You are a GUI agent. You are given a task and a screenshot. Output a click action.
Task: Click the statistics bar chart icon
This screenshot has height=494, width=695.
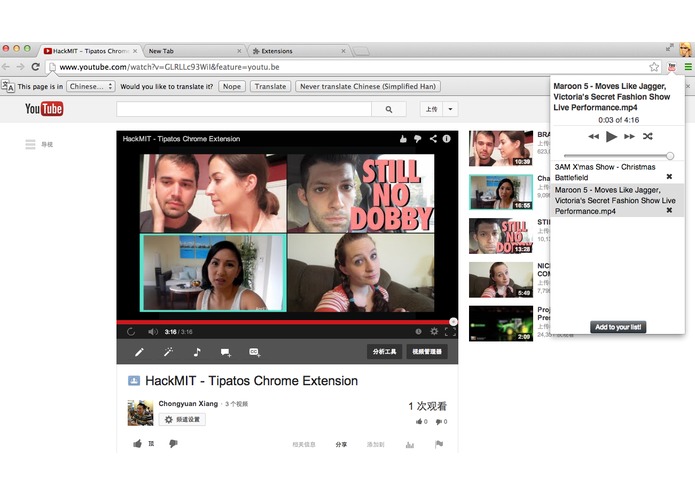click(410, 444)
